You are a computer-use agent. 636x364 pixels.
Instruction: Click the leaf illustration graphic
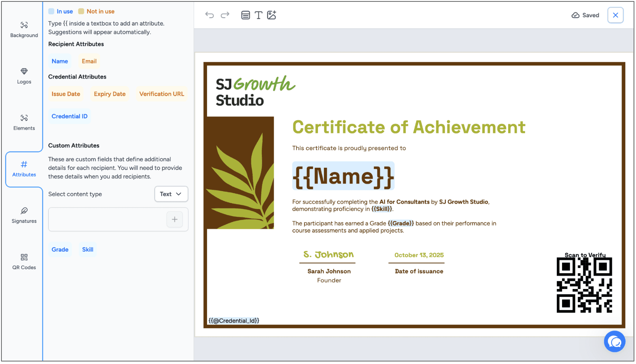[x=240, y=173]
